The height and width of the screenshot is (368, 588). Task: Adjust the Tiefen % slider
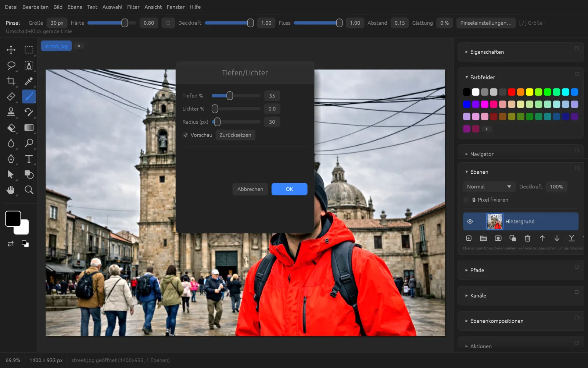(x=236, y=96)
